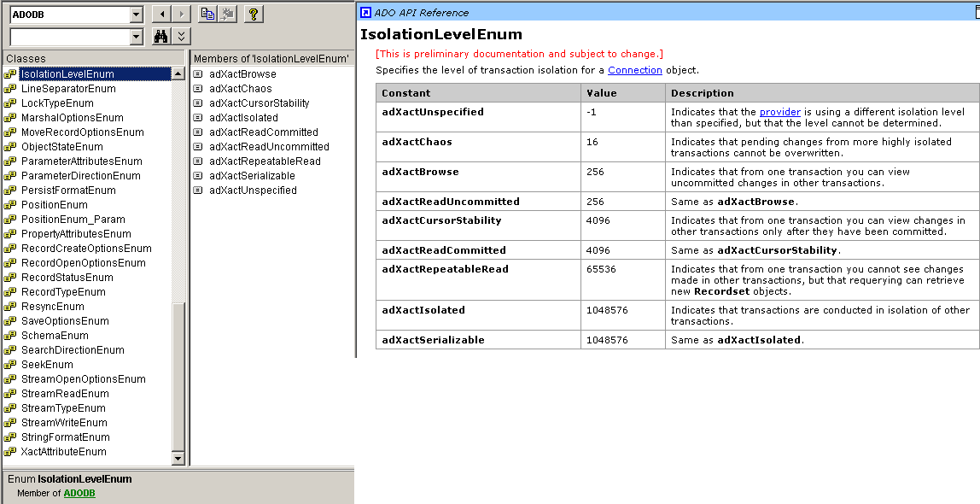
Task: Select member adXactCursorStability
Action: (x=260, y=103)
